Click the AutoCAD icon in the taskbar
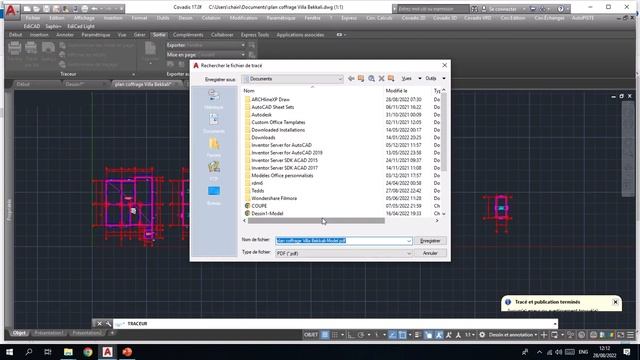The image size is (640, 360). [x=107, y=352]
